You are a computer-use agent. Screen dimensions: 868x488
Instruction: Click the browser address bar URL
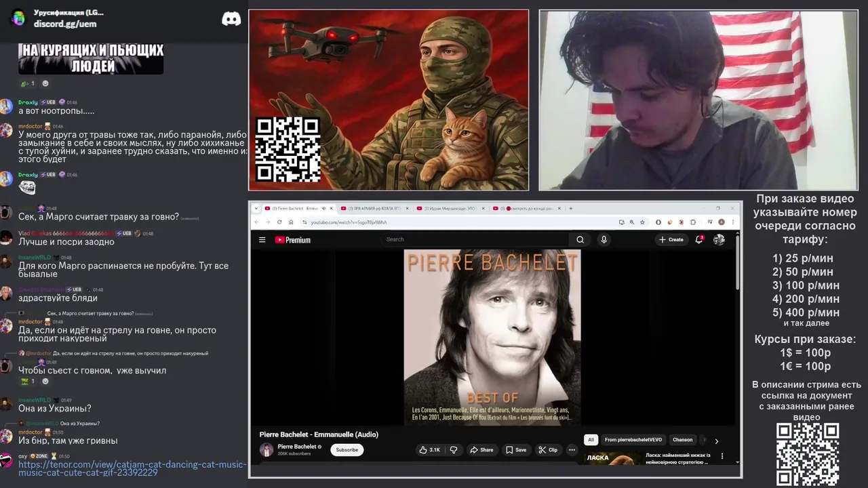[349, 222]
